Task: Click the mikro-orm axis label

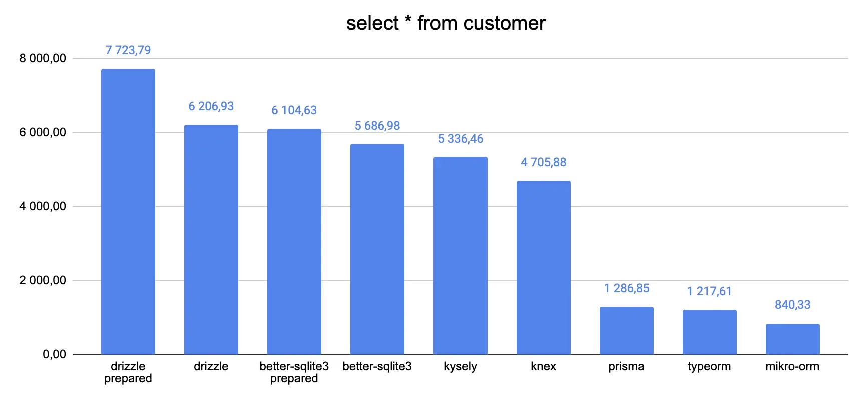Action: point(793,366)
